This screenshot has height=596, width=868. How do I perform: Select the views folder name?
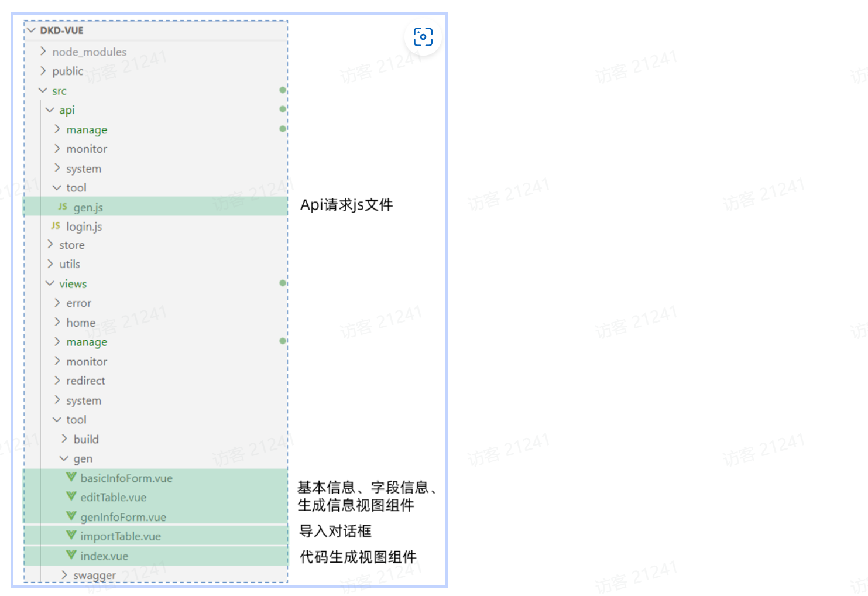pyautogui.click(x=73, y=284)
